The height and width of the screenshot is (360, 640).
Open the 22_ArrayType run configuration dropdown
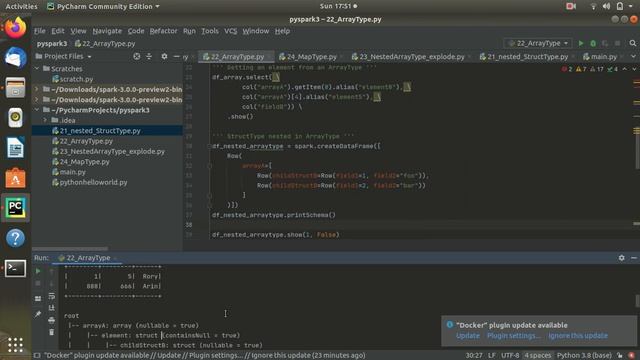538,43
